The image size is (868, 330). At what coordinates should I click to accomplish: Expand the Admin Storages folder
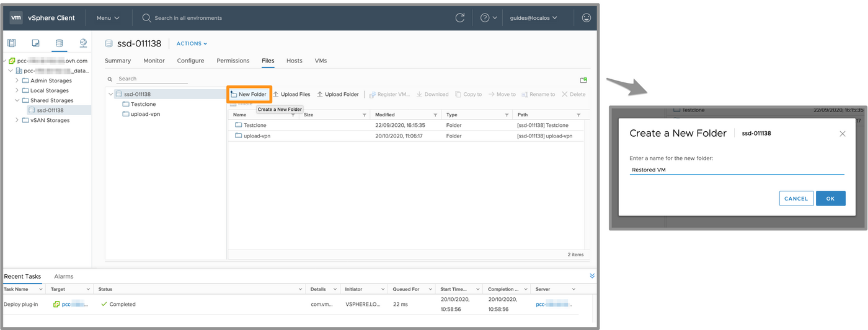(17, 80)
